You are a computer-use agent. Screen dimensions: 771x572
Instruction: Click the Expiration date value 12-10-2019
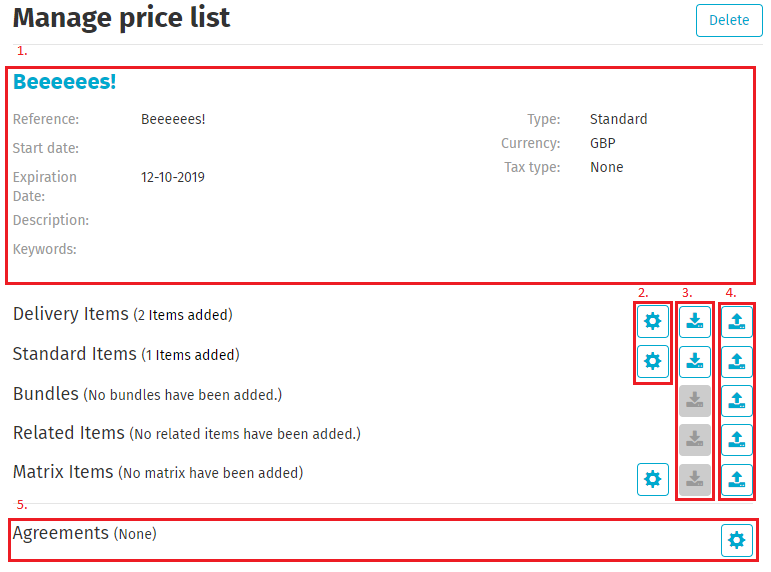tap(172, 177)
